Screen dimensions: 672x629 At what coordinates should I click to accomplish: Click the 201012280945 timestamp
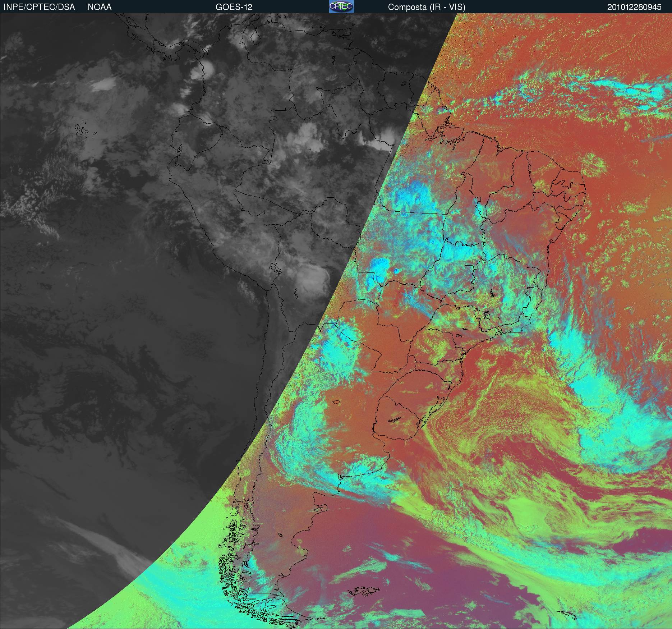click(x=634, y=7)
